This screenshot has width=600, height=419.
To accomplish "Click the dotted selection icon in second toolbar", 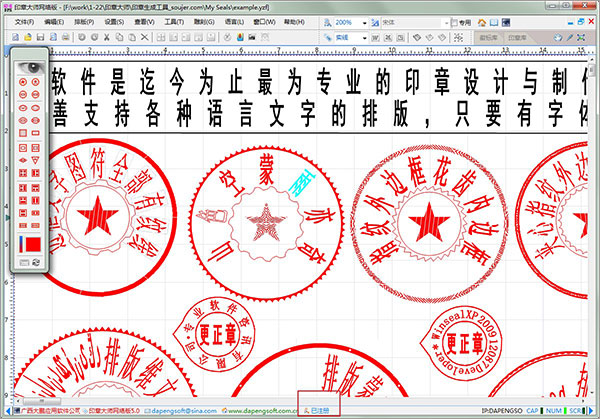I will click(x=458, y=37).
